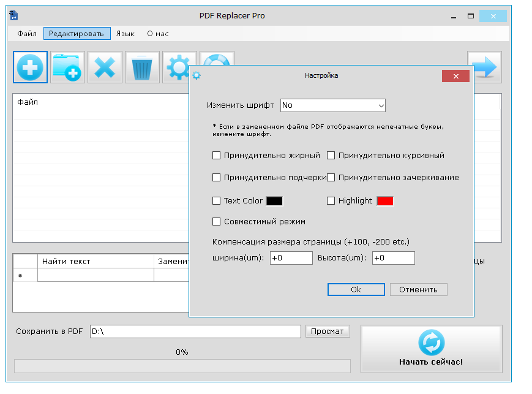Click the Высота(um) input field
The image size is (532, 394).
[x=393, y=258]
